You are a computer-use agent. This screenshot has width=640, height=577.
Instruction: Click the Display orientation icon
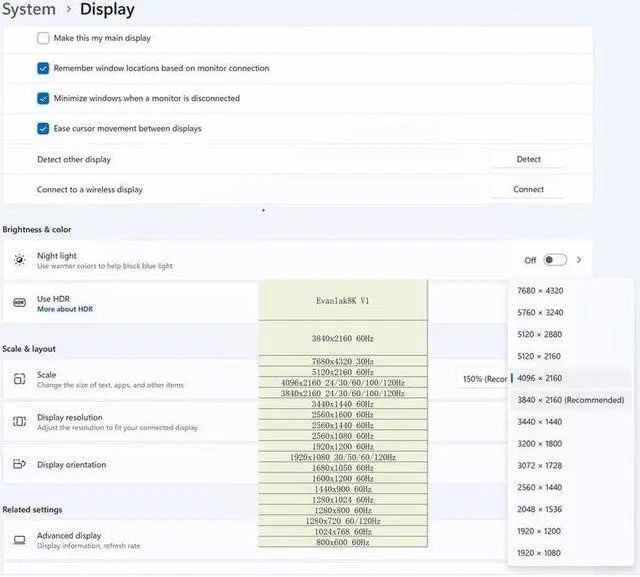(19, 464)
